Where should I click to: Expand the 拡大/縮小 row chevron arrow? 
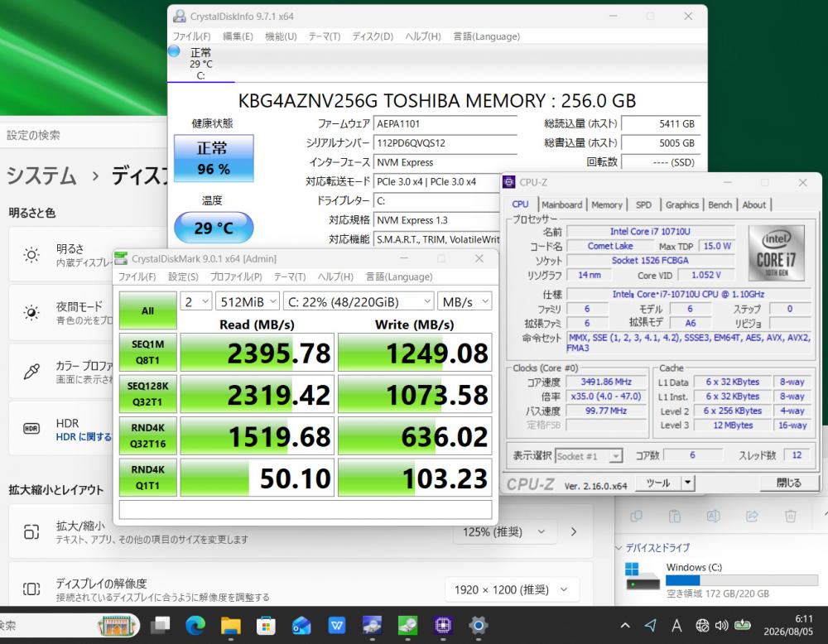(574, 532)
